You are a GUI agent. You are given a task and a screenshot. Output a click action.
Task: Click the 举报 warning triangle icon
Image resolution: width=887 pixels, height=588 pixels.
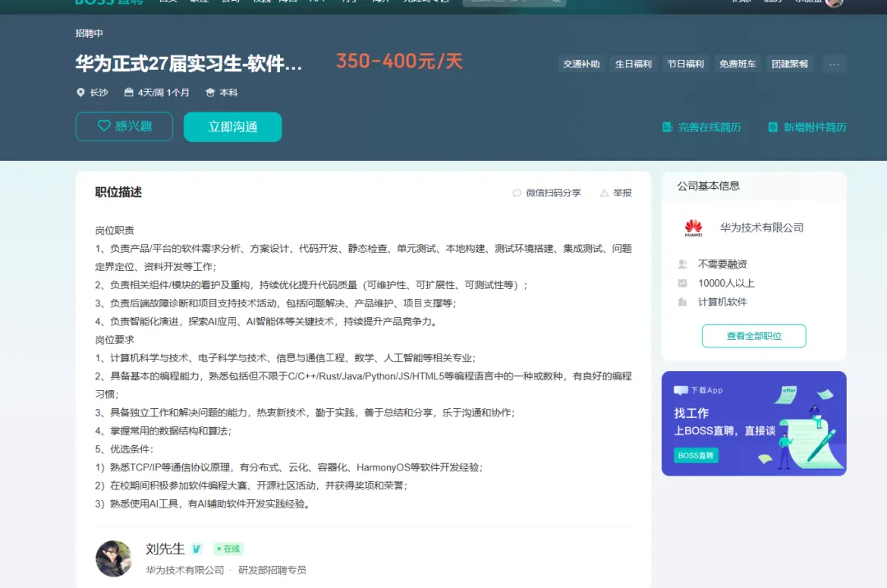coord(604,193)
